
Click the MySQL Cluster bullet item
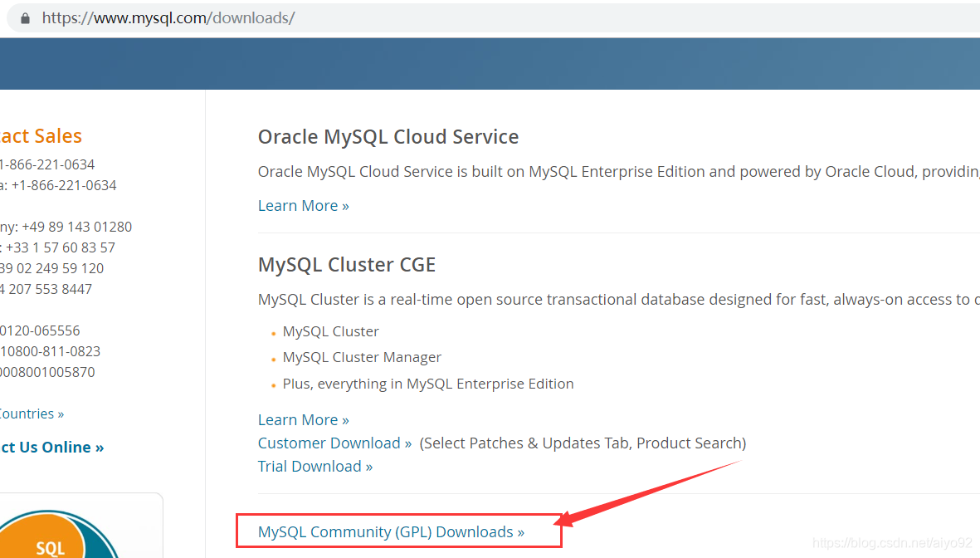[x=330, y=331]
